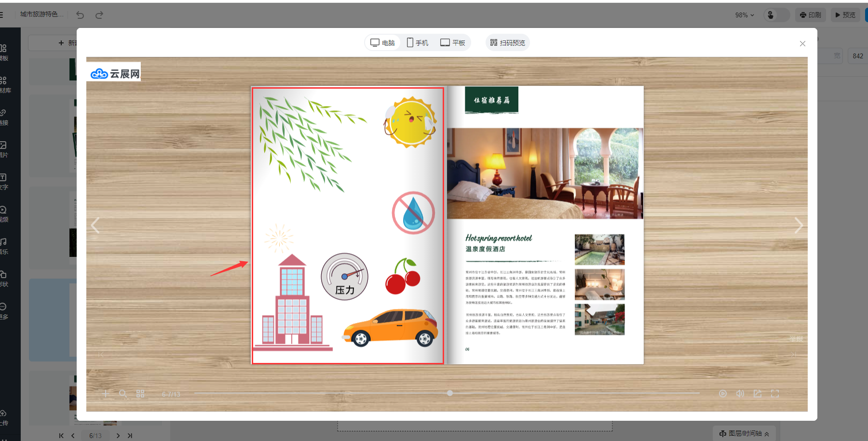Click the undo arrow in top bar
Screen dimensions: 868x441
pyautogui.click(x=80, y=15)
